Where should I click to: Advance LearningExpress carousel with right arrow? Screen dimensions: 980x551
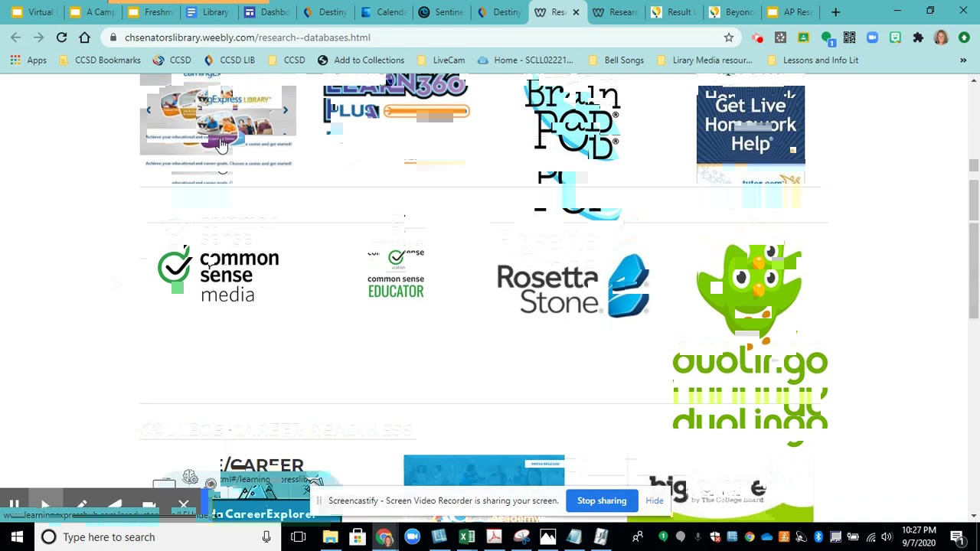[x=285, y=110]
